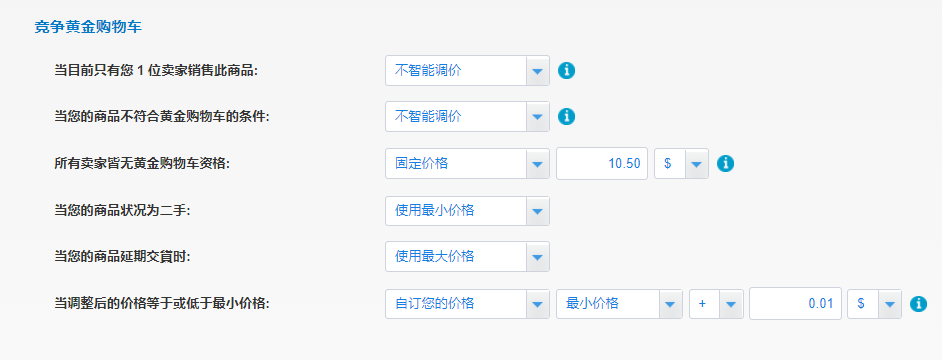Click the 竞争黄金购物车 section heading
The height and width of the screenshot is (360, 942).
pyautogui.click(x=88, y=27)
